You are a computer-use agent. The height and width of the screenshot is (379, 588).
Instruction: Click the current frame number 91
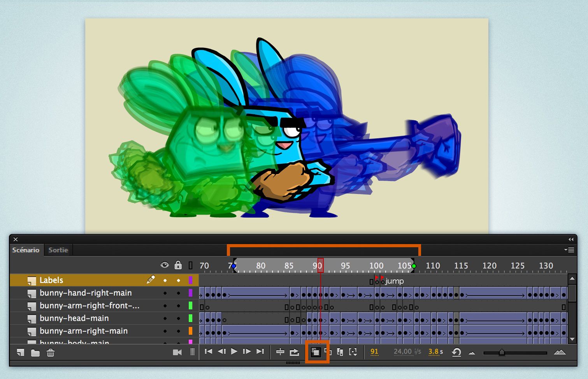coord(374,352)
